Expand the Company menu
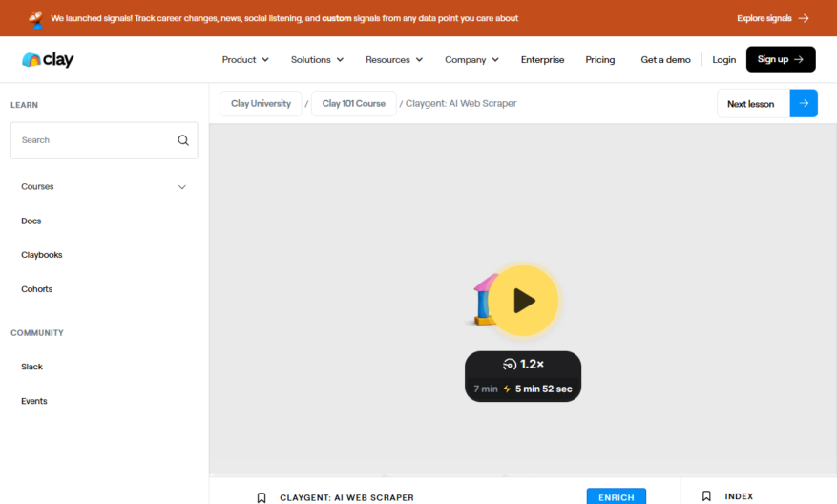 [471, 60]
